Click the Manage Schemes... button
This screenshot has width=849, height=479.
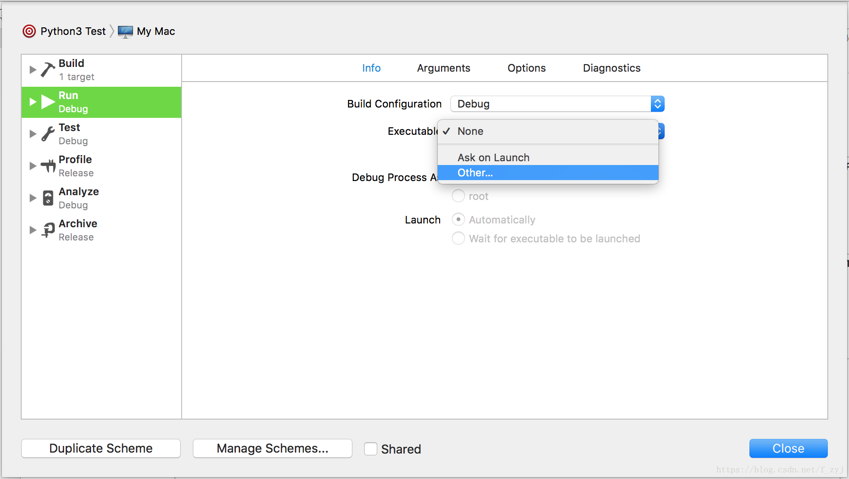pyautogui.click(x=272, y=449)
